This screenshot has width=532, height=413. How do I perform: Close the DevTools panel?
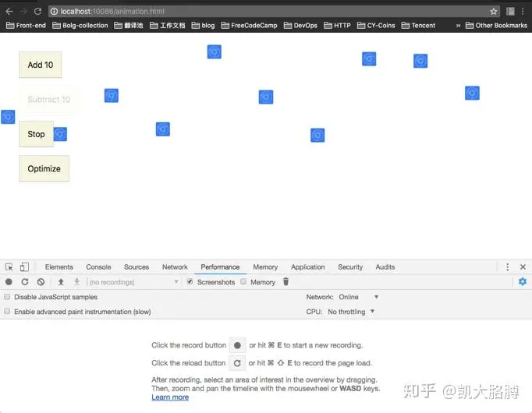pos(523,267)
